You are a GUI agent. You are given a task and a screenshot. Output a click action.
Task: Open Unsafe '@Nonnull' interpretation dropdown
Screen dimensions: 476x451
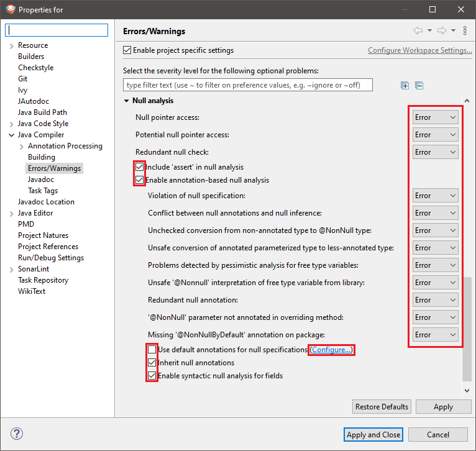436,283
